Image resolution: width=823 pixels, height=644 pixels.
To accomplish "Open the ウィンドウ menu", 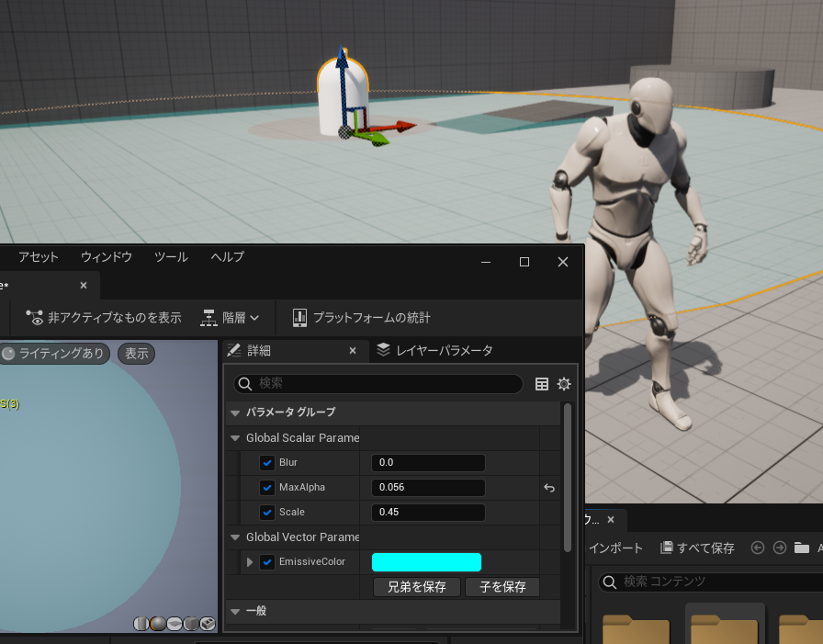I will (106, 256).
